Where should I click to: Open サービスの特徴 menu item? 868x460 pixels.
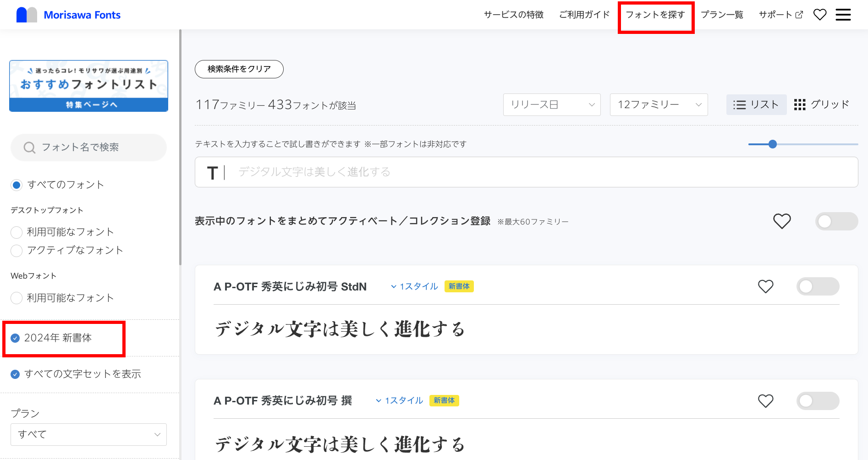tap(514, 15)
